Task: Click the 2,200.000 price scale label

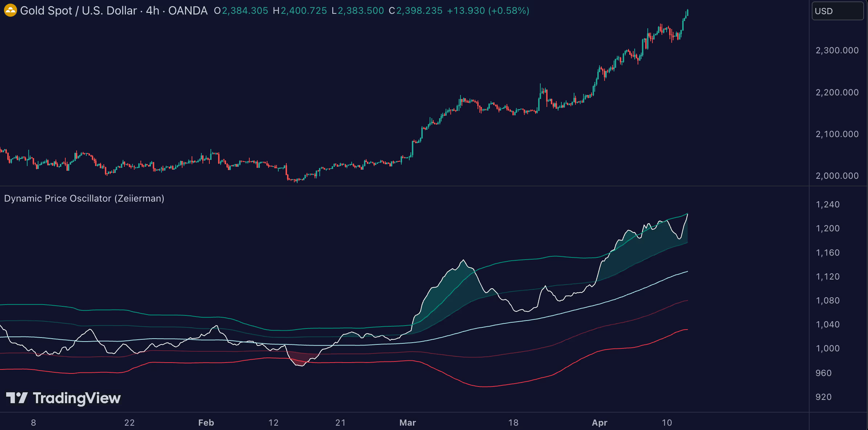Action: [836, 92]
